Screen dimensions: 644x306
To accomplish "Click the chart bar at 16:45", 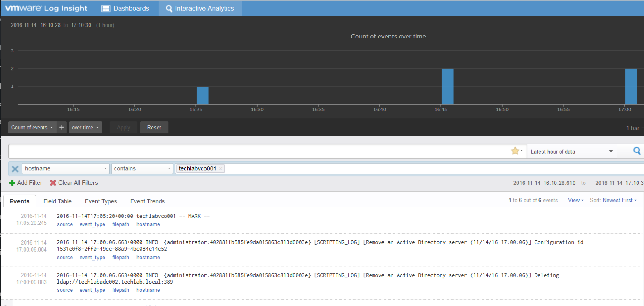I will click(x=447, y=87).
